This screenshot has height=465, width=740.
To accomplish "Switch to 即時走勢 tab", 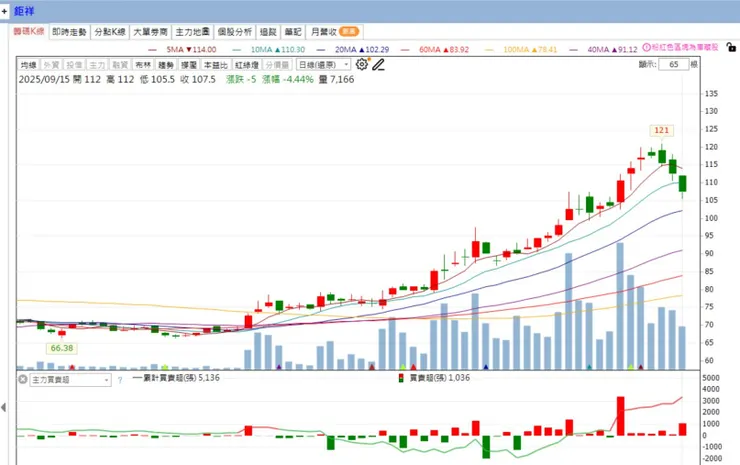I will coord(69,32).
